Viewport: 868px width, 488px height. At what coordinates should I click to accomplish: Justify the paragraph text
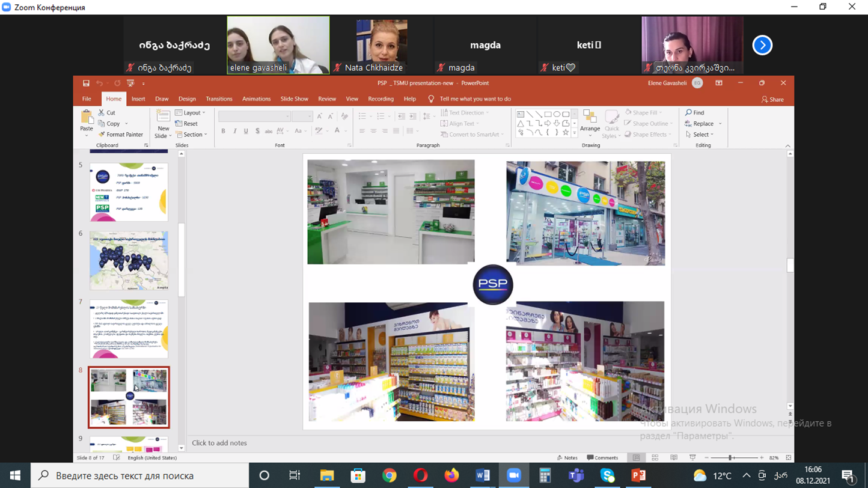point(396,131)
